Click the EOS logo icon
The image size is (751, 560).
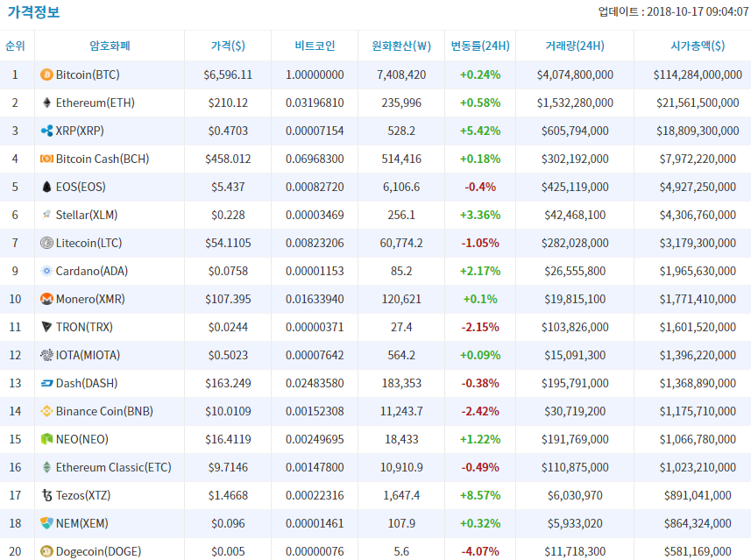[46, 187]
